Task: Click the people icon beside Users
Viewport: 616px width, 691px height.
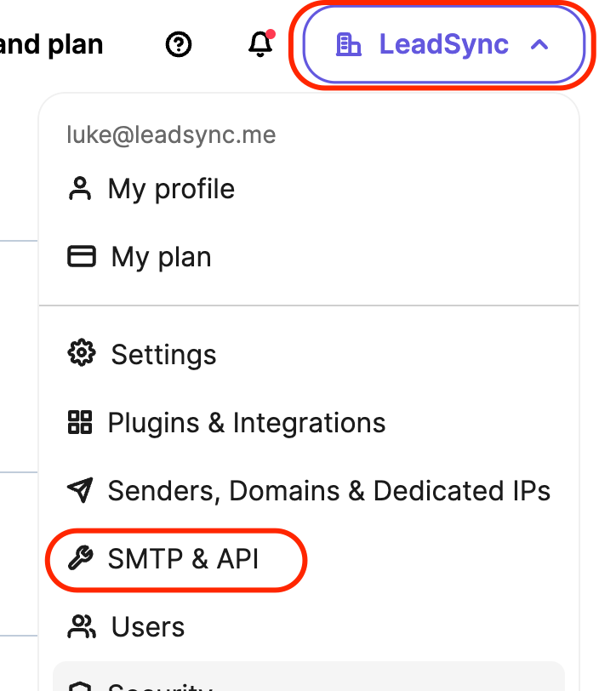Action: coord(82,627)
